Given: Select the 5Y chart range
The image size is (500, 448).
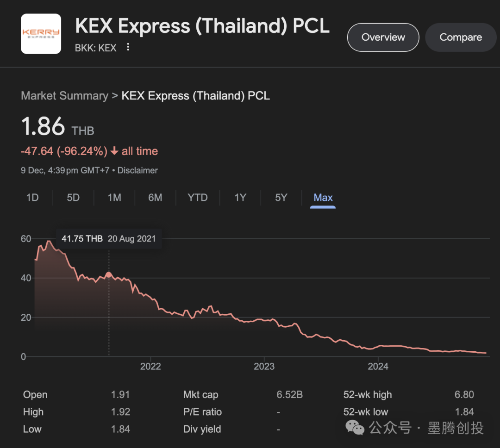Looking at the screenshot, I should [281, 198].
